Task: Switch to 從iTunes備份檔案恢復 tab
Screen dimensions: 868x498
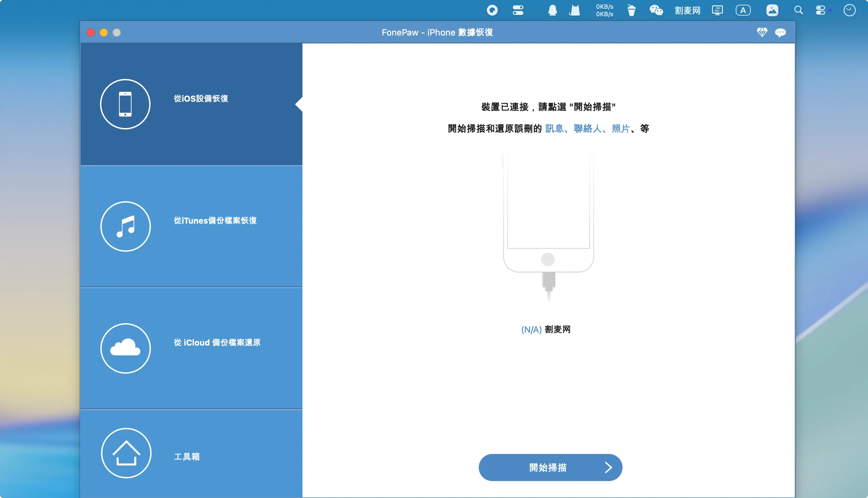Action: (x=215, y=221)
